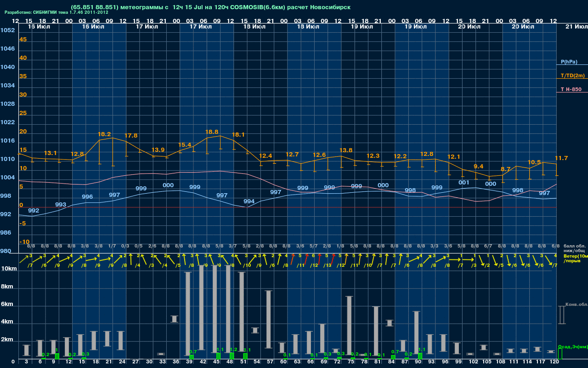Screen dimensions: 588x368
Task: Click the 12.6 temperature value
Action: pyautogui.click(x=319, y=155)
